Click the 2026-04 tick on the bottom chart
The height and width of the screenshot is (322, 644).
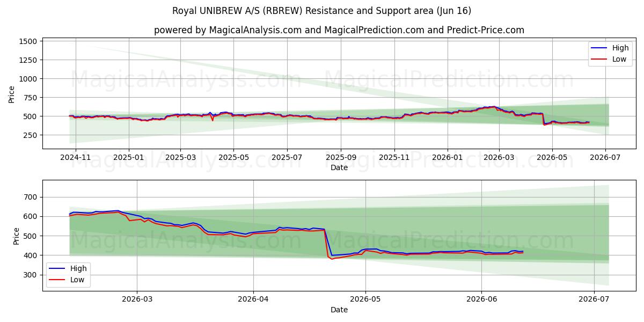coord(253,299)
